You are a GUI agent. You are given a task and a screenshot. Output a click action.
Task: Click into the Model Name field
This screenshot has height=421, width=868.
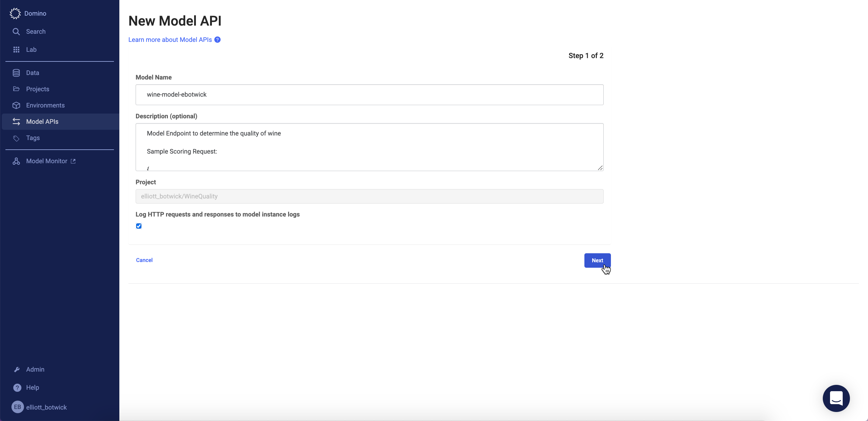tap(369, 95)
